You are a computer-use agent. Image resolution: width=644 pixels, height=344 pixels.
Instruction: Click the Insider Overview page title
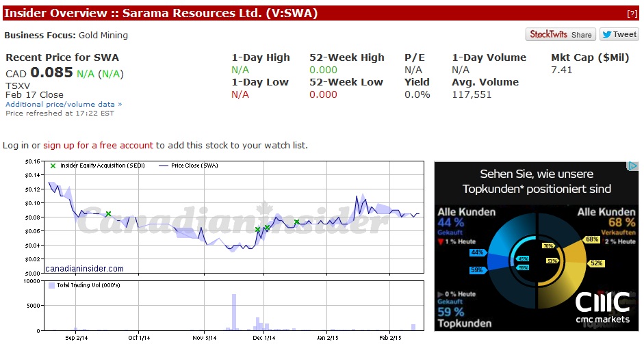pyautogui.click(x=161, y=14)
